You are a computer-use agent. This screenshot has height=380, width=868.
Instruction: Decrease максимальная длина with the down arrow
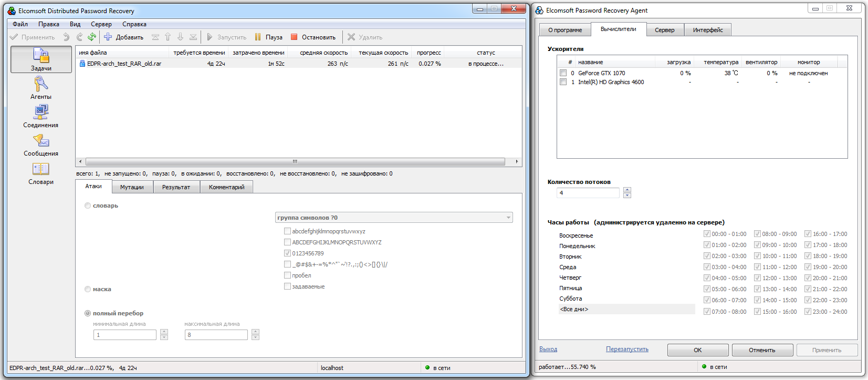[255, 337]
